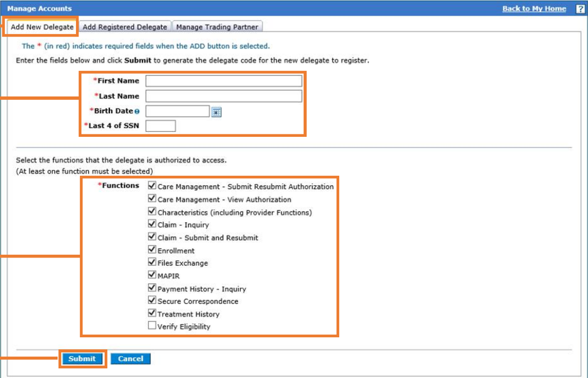Screen dimensions: 588x378
Task: Click the Cancel button
Action: tap(131, 359)
